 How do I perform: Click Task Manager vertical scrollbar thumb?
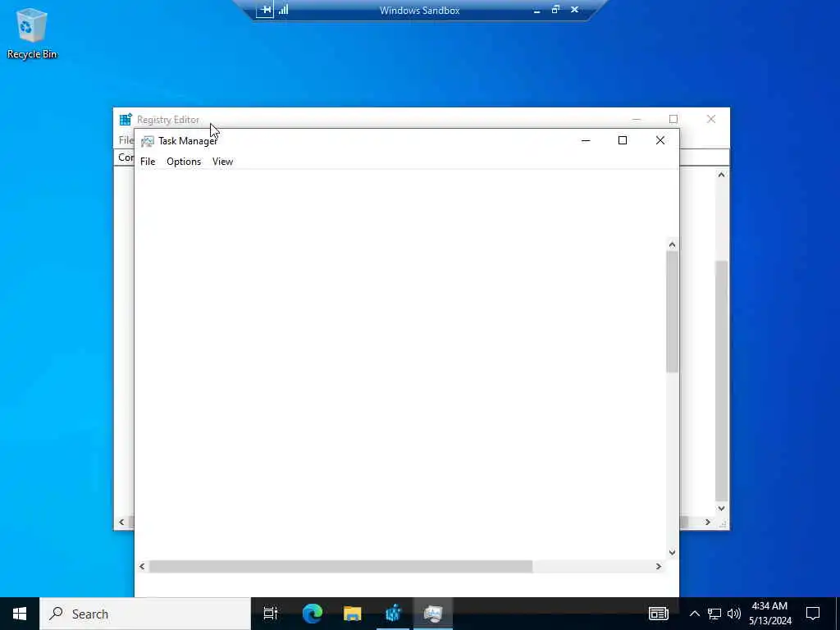point(672,311)
